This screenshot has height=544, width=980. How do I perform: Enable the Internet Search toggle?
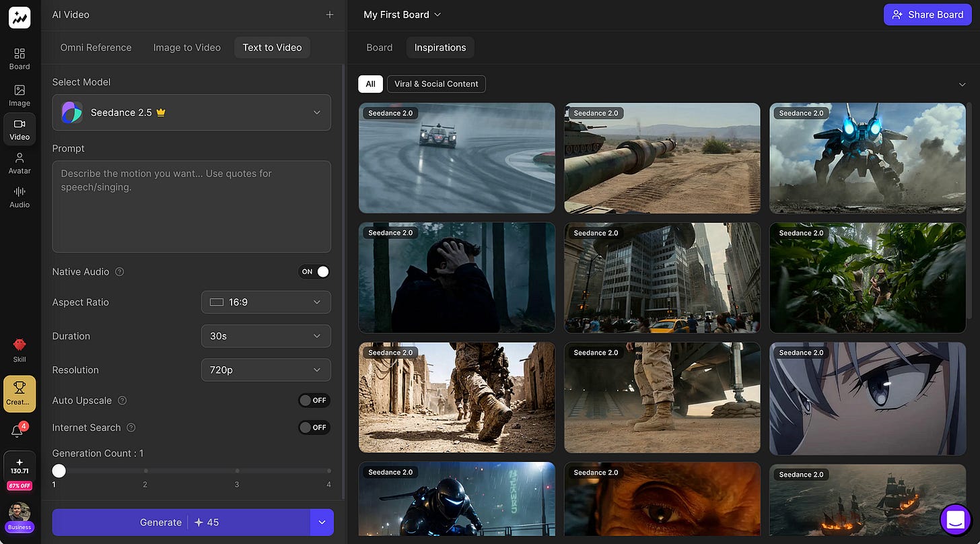pos(314,428)
